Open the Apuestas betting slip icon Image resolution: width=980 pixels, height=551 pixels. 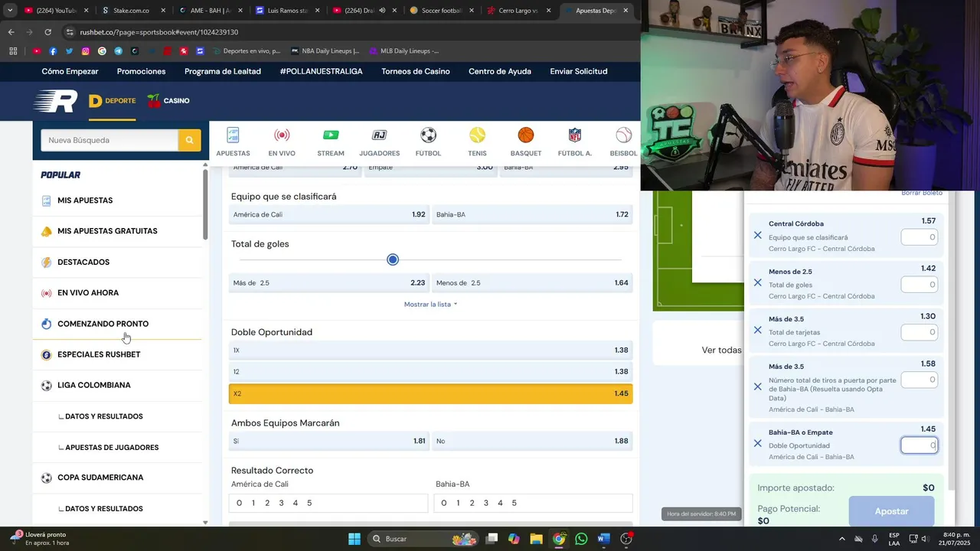click(x=233, y=135)
